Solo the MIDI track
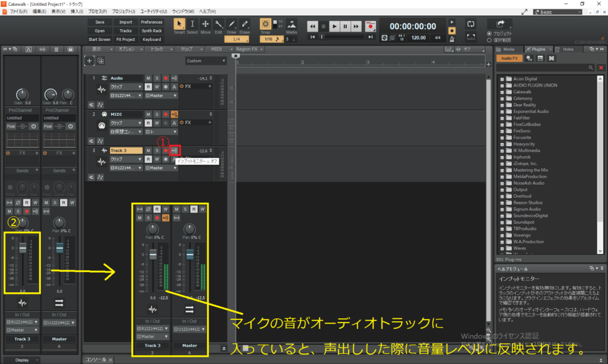Screen dimensions: 608x364 [157, 114]
